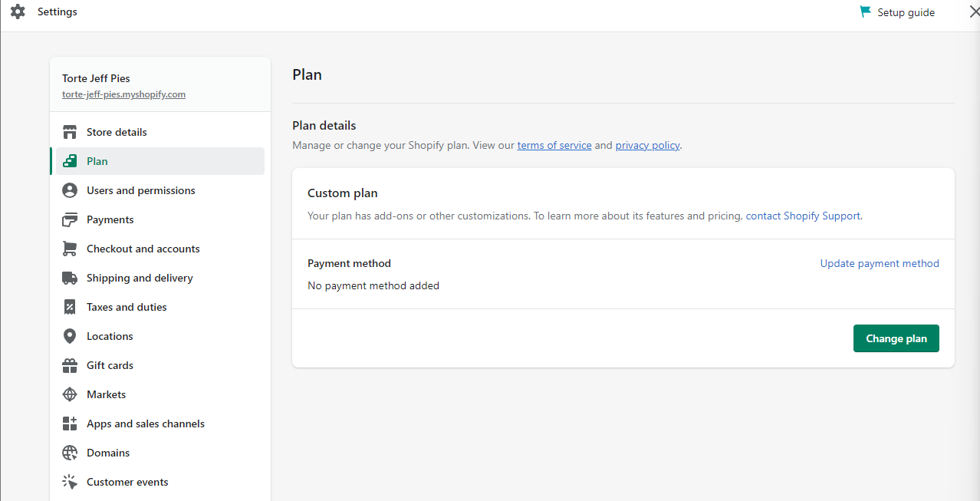Click the Taxes and duties receipt icon
The image size is (980, 501).
point(70,307)
